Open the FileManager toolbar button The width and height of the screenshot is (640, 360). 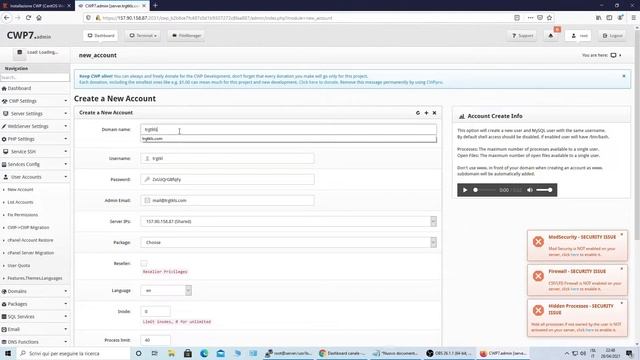[x=186, y=36]
